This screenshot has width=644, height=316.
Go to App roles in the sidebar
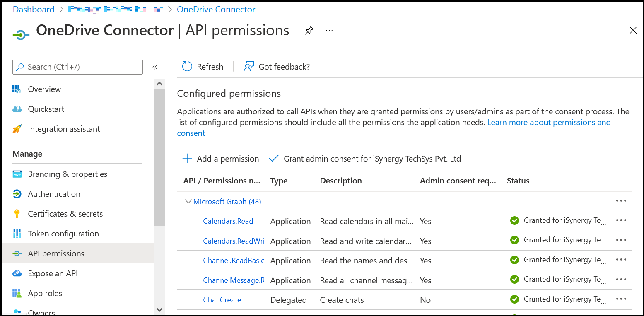pyautogui.click(x=45, y=293)
